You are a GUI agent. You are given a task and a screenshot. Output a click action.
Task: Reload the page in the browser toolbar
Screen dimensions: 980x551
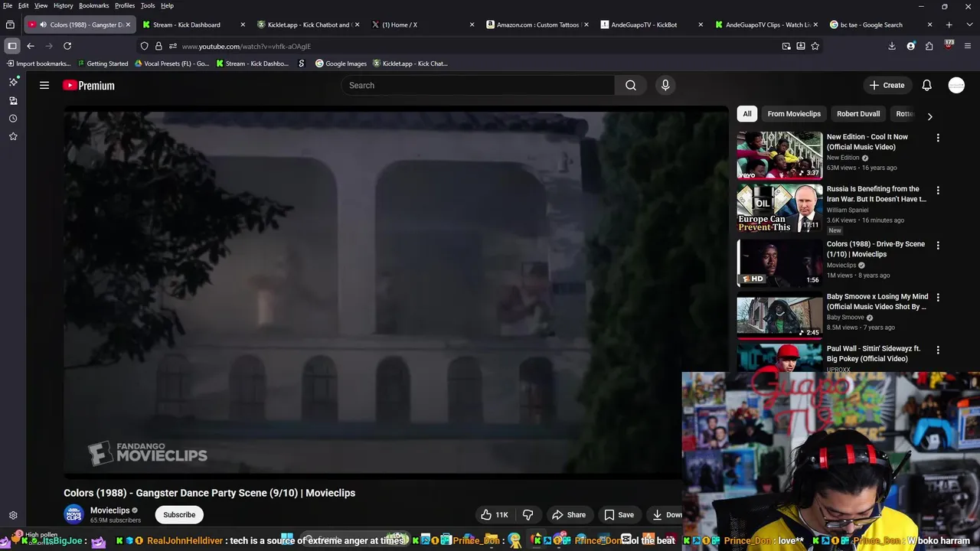point(67,46)
